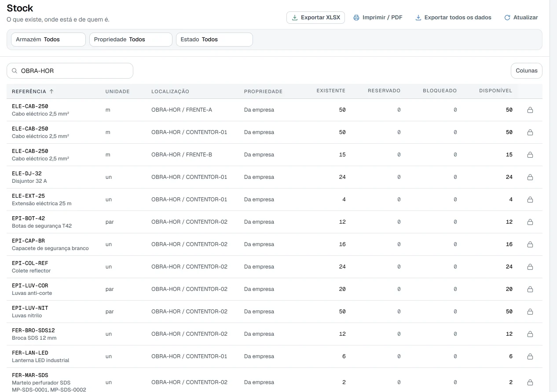The height and width of the screenshot is (392, 557).
Task: Click the 'Colete reflector' description
Action: pyautogui.click(x=31, y=271)
